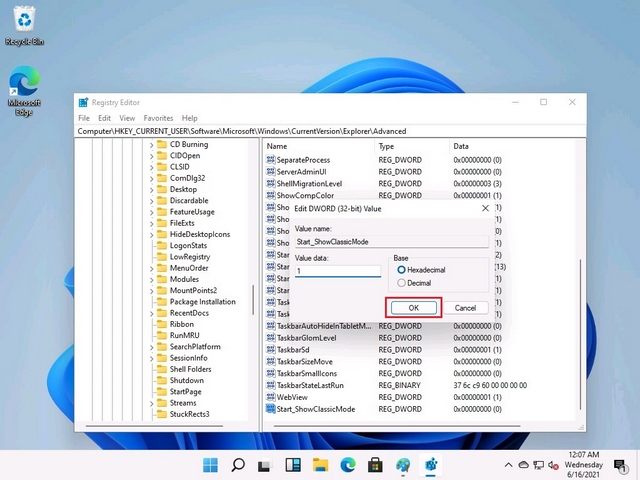Open the Edit menu
This screenshot has height=480, width=640.
pos(105,118)
